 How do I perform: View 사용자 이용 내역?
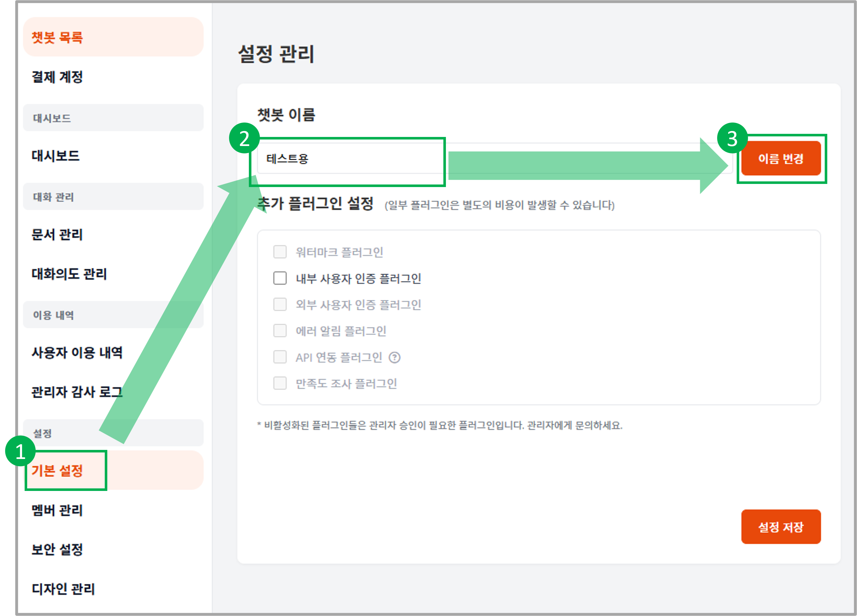point(77,353)
